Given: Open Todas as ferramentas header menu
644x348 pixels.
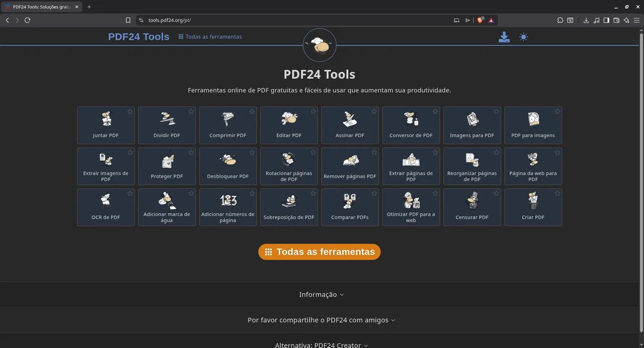Looking at the screenshot, I should pos(210,37).
